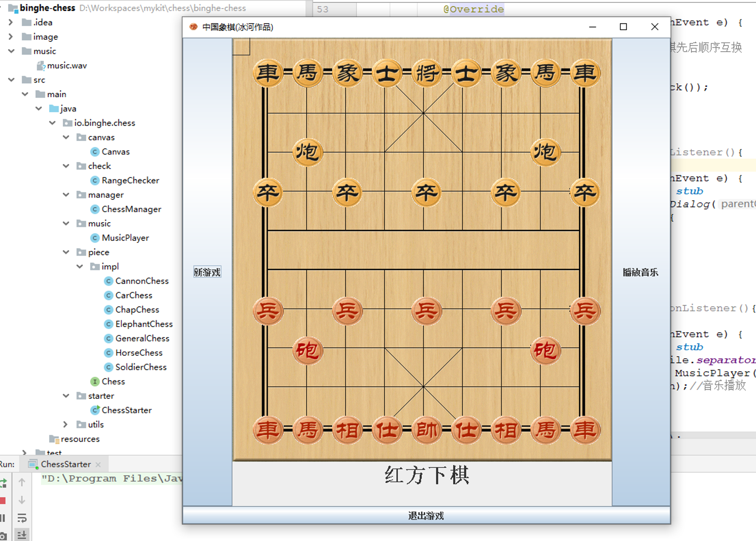This screenshot has height=541, width=756.
Task: Click the down arrow icon in Run panel
Action: click(22, 500)
